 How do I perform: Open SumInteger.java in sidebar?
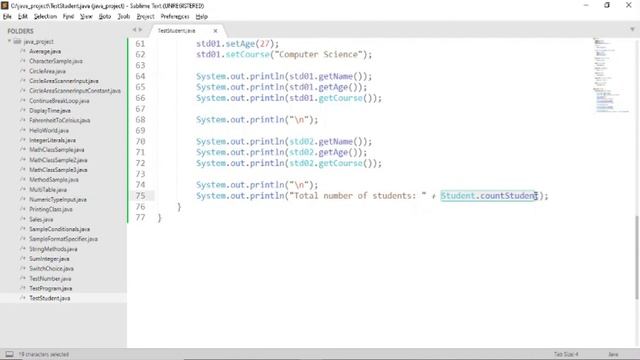click(x=49, y=259)
